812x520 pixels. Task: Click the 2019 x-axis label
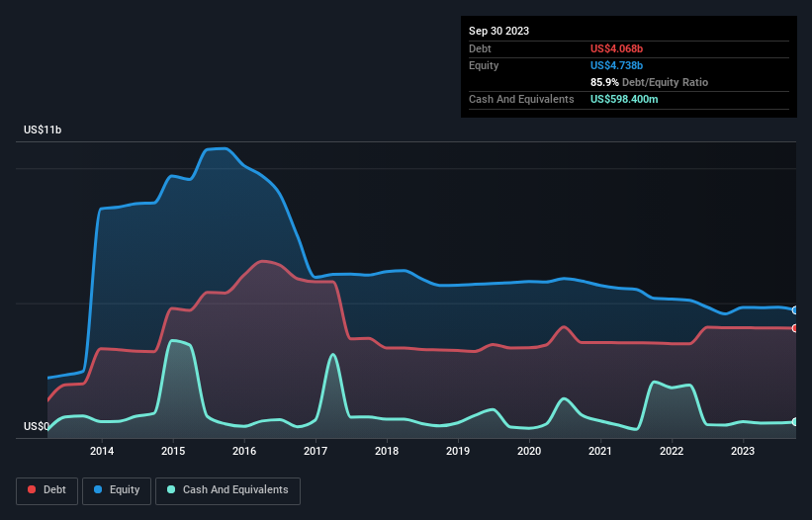click(458, 451)
